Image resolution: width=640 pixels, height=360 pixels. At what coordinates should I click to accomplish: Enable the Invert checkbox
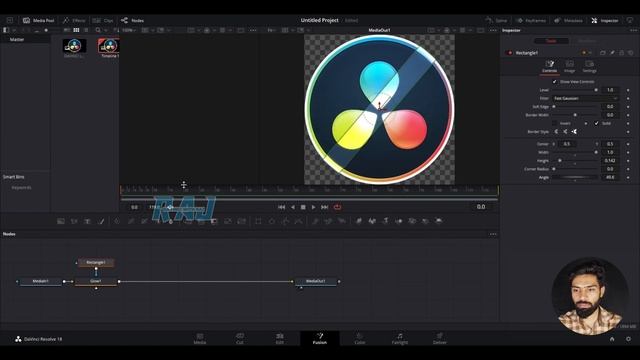pyautogui.click(x=554, y=123)
